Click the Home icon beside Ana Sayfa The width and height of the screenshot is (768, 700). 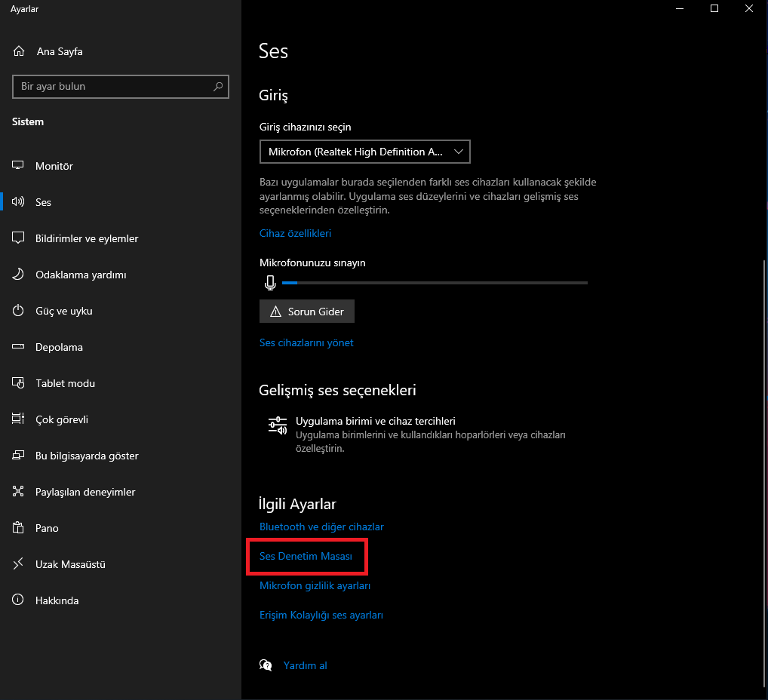(x=19, y=51)
